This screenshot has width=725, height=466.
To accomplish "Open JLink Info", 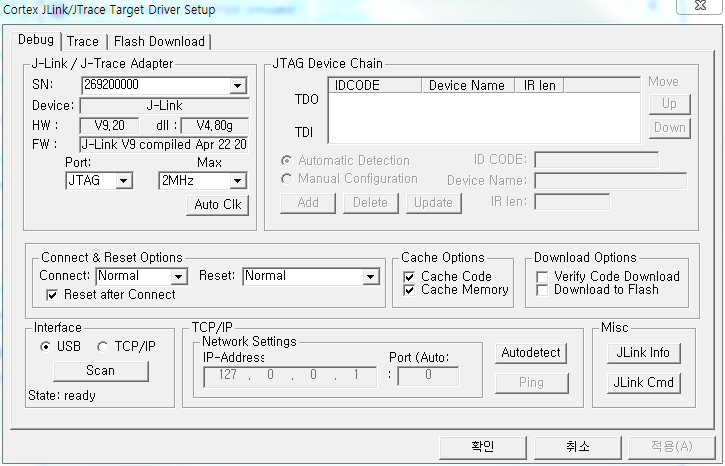I will [643, 353].
